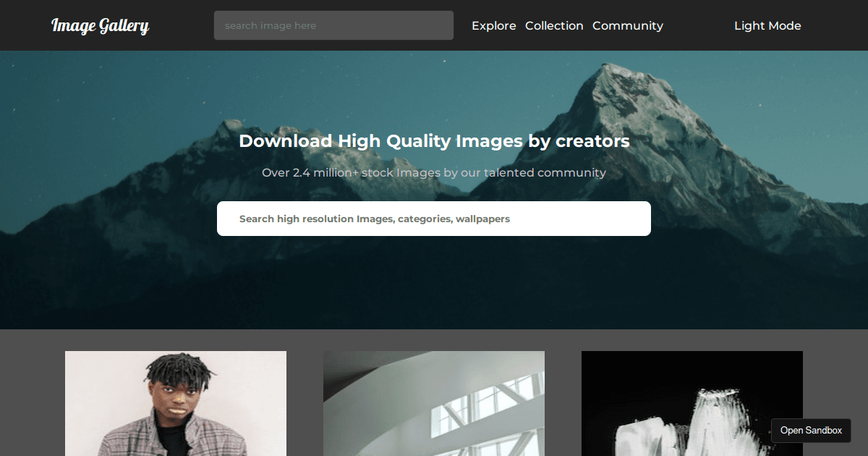Navigate to the Community page

click(x=628, y=25)
